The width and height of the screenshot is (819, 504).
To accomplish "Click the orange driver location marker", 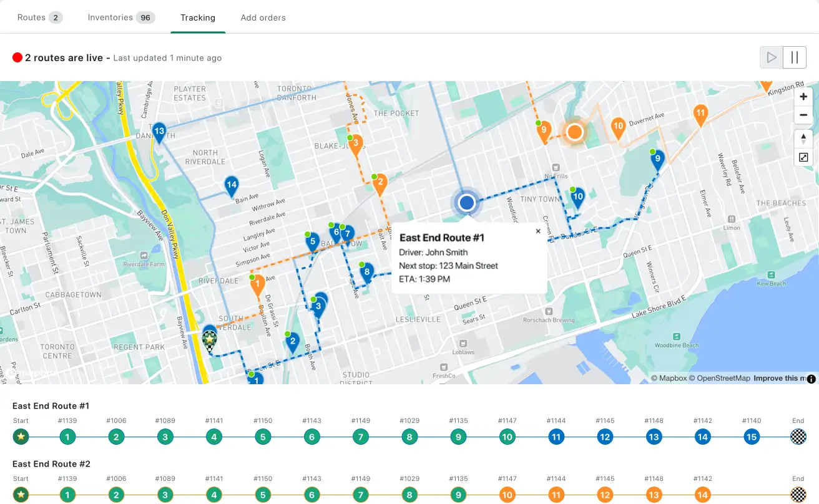I will pos(574,132).
